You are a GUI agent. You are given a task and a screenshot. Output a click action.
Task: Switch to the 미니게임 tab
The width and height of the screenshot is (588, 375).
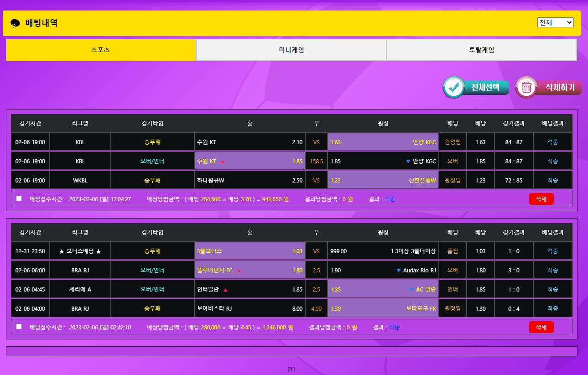click(x=291, y=50)
